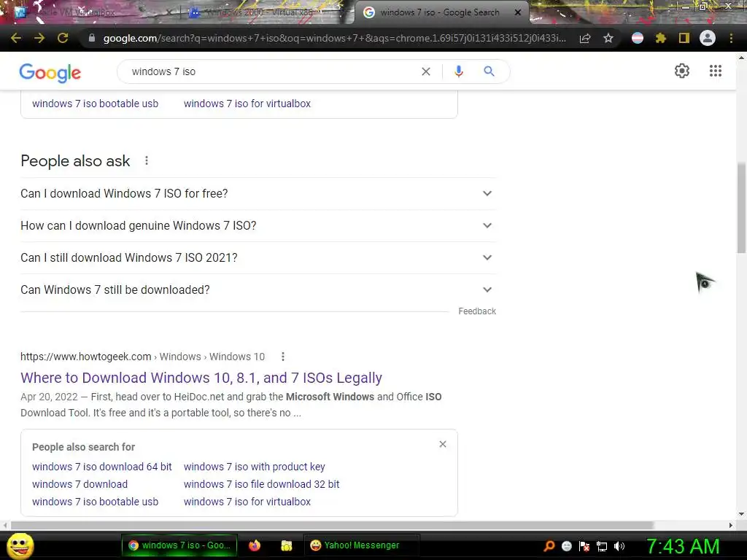Click the round face tray icon

[x=566, y=546]
